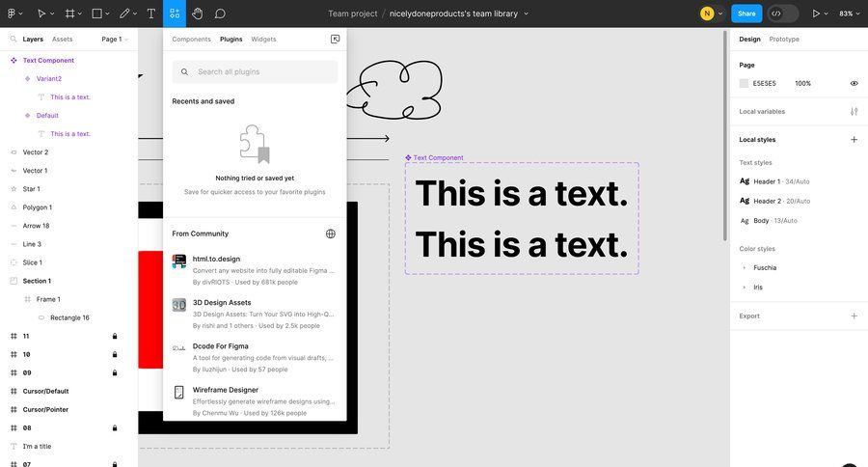Switch to the Assets tab
Image resolution: width=868 pixels, height=467 pixels.
[x=62, y=39]
